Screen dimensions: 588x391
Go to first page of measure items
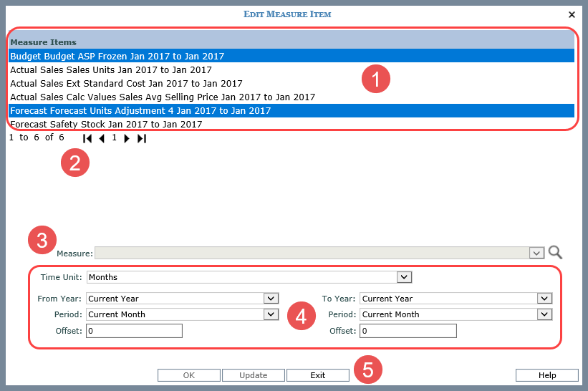(87, 138)
